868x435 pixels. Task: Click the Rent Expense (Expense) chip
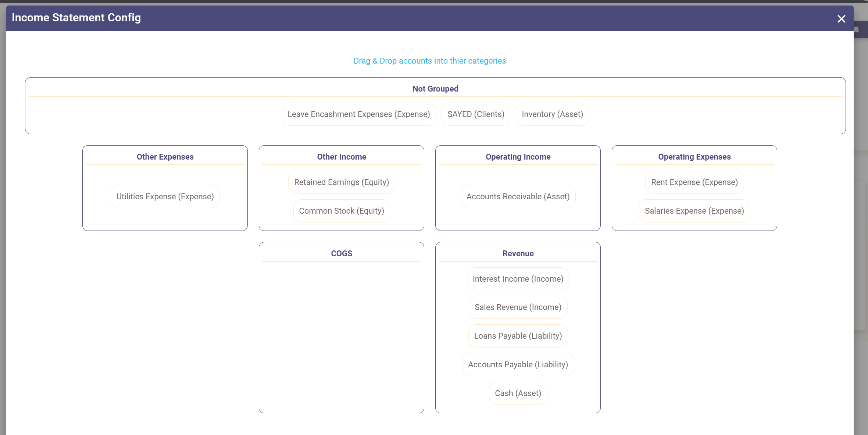694,182
